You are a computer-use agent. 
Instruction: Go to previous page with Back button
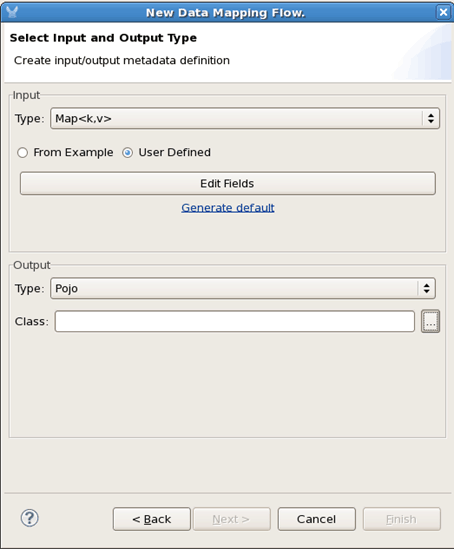click(152, 519)
